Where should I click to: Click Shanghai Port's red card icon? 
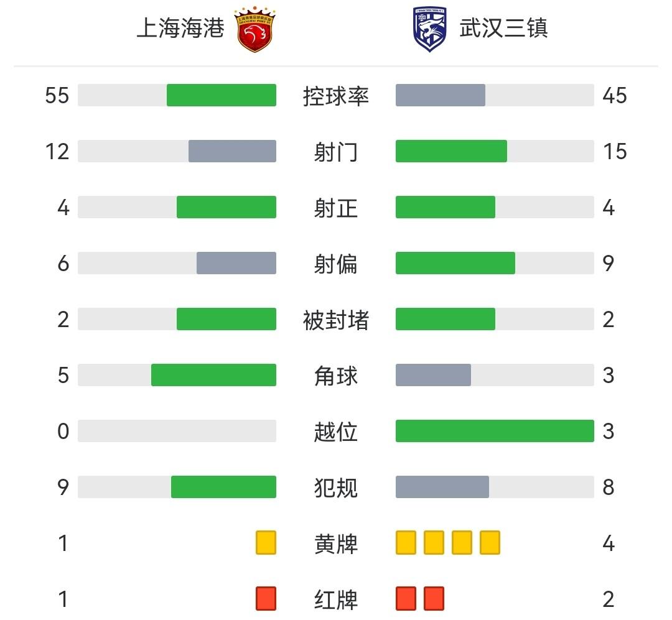coord(266,599)
